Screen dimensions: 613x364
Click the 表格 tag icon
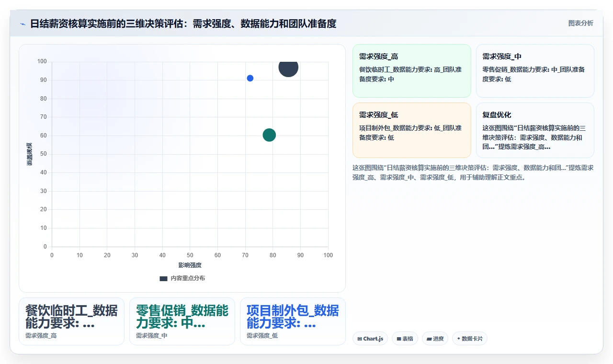399,339
